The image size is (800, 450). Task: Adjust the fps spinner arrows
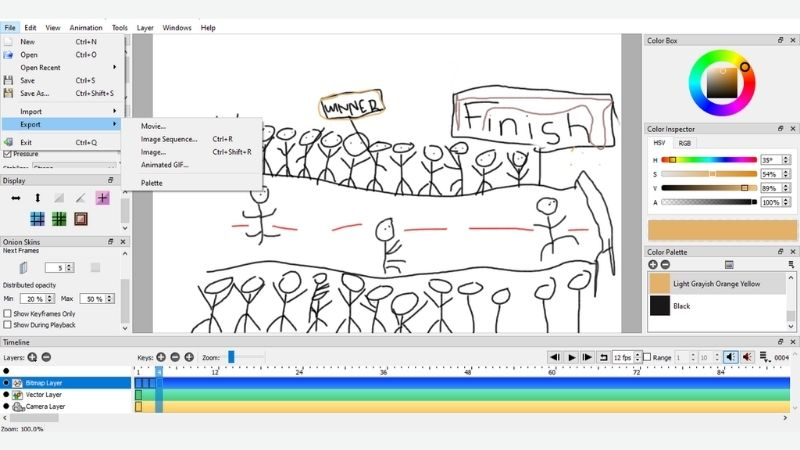(637, 357)
